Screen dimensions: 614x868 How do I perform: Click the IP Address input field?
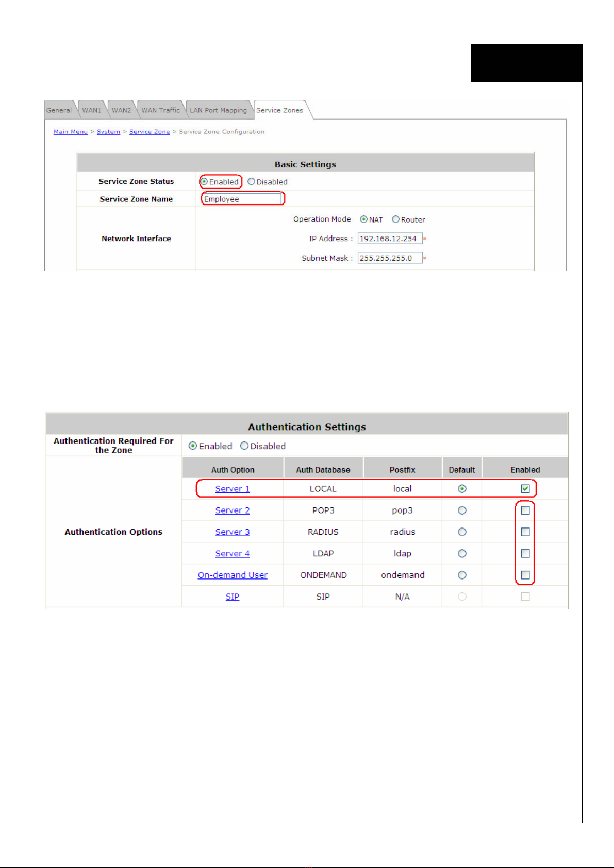[x=390, y=239]
